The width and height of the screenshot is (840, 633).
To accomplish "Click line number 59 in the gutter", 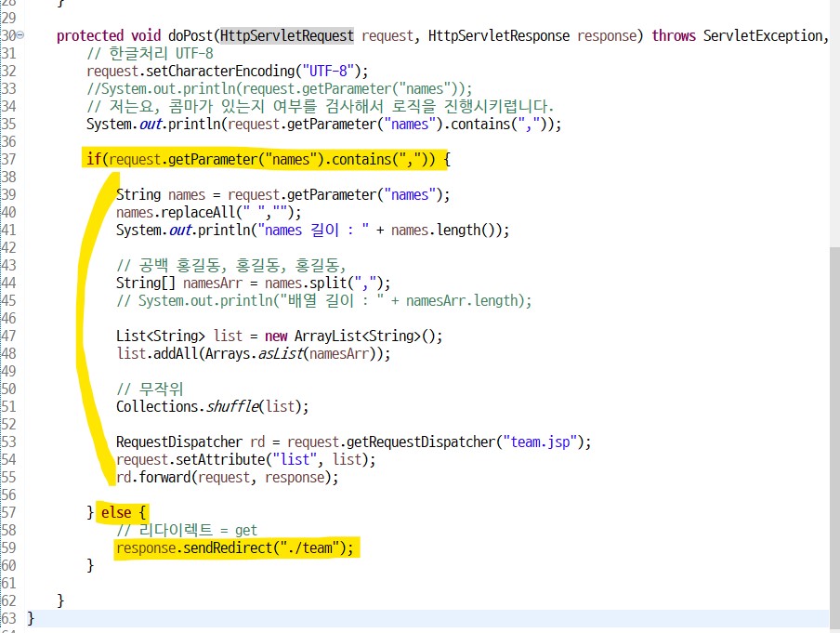I will 8,548.
